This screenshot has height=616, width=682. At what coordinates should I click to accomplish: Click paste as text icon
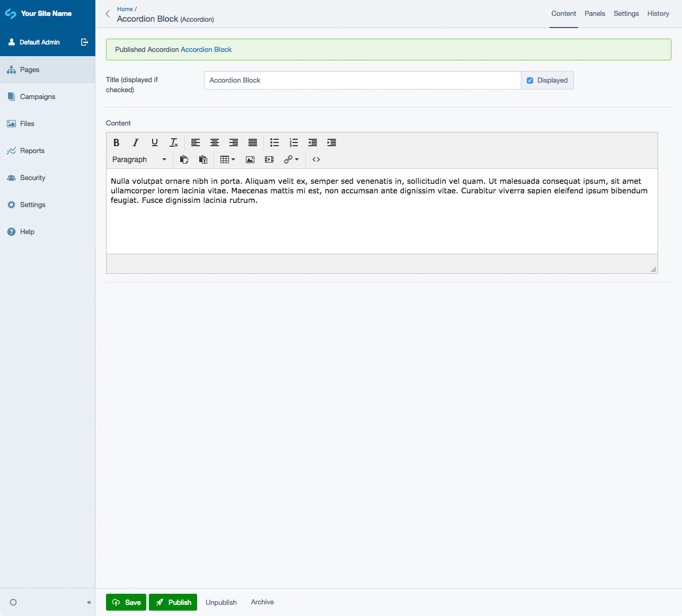click(203, 159)
